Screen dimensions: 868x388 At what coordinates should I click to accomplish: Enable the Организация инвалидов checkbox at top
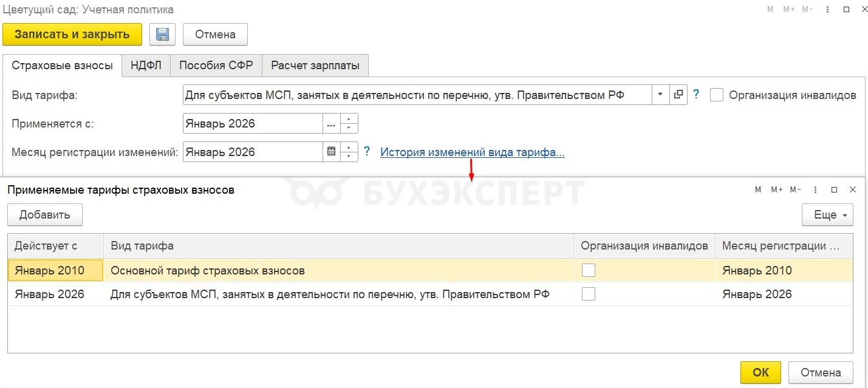(x=717, y=95)
